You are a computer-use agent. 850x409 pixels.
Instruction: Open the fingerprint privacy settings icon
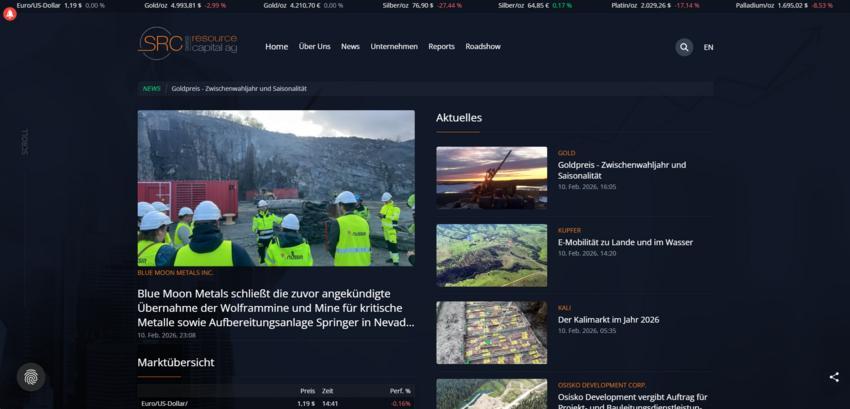pos(31,377)
